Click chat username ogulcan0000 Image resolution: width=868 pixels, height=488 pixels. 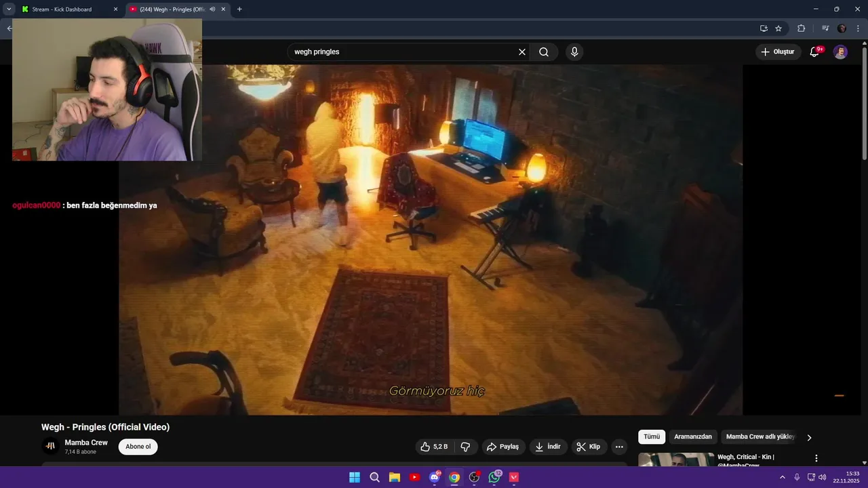tap(36, 205)
